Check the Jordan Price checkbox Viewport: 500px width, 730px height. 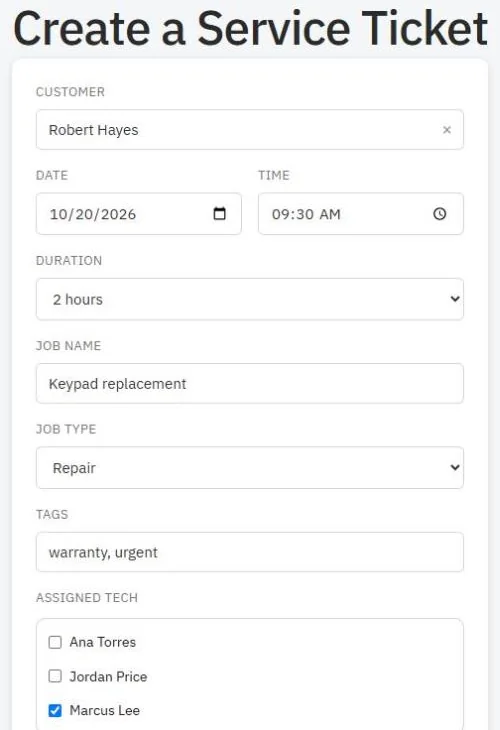[55, 676]
